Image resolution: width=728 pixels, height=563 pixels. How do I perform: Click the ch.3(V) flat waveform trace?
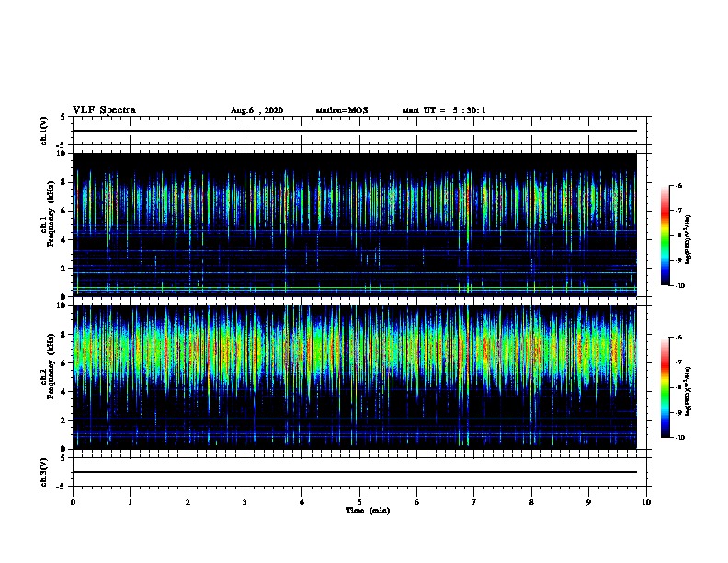point(355,472)
